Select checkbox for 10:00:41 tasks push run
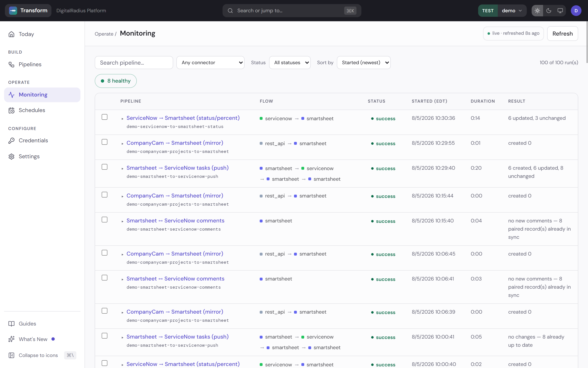The image size is (588, 368). (x=105, y=336)
